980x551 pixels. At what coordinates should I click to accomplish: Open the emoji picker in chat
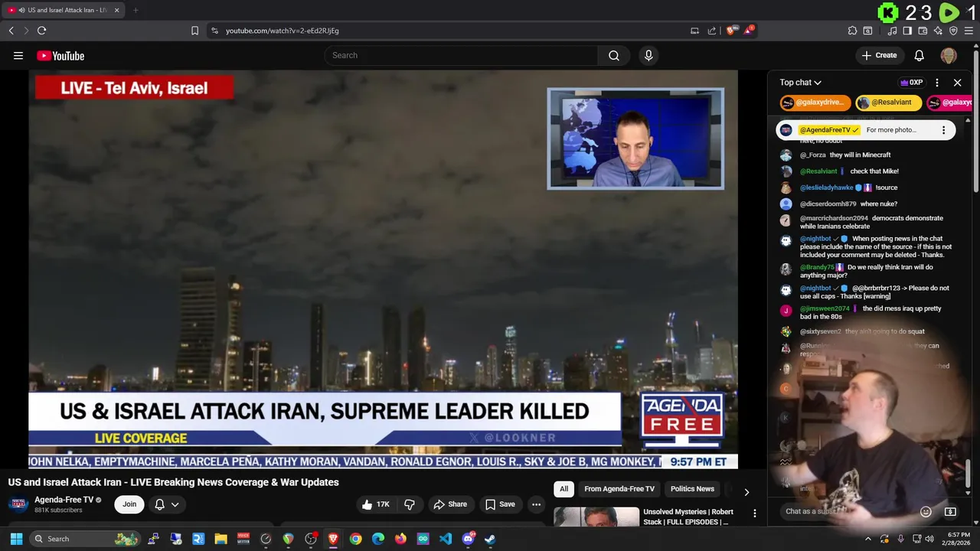click(x=926, y=511)
